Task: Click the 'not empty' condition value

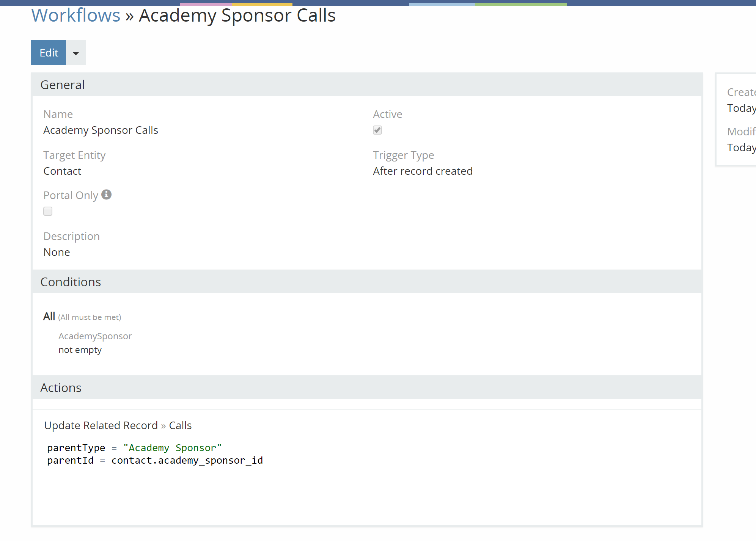Action: click(x=80, y=350)
